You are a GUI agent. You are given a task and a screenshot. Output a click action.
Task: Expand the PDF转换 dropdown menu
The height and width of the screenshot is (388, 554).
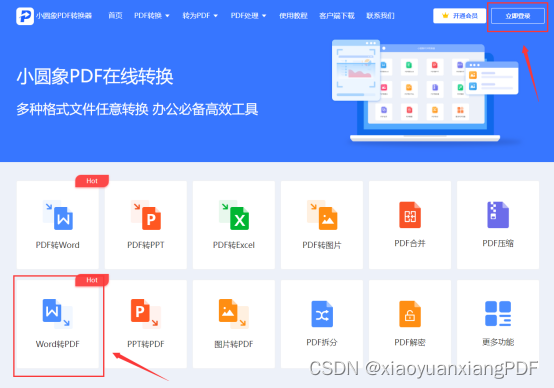152,16
